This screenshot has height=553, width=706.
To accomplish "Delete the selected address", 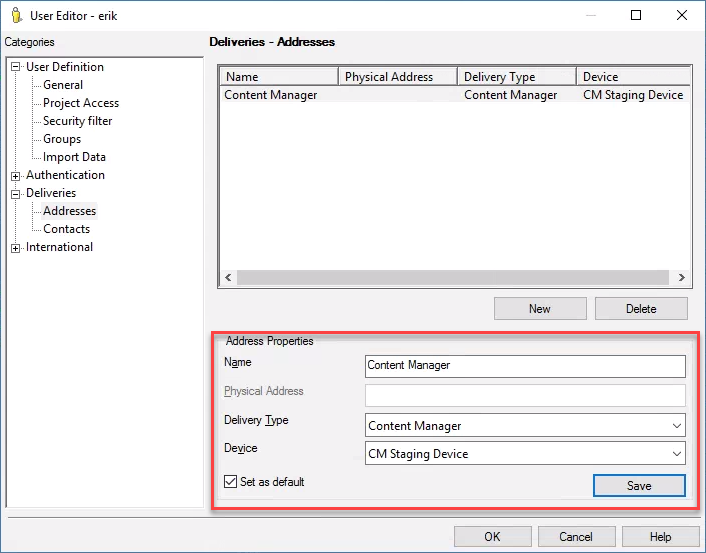I will click(x=641, y=308).
